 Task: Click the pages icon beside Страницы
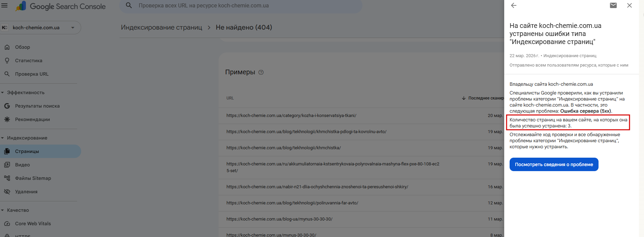[7, 151]
